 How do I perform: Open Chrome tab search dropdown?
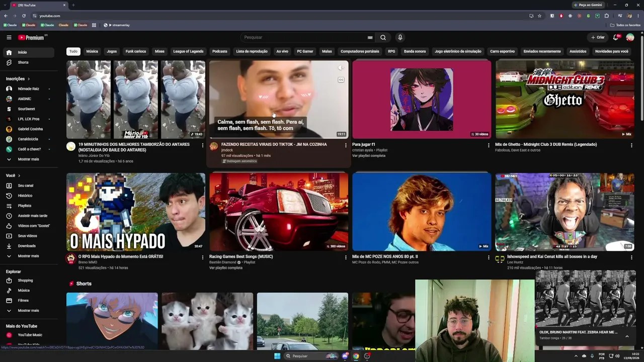point(6,5)
